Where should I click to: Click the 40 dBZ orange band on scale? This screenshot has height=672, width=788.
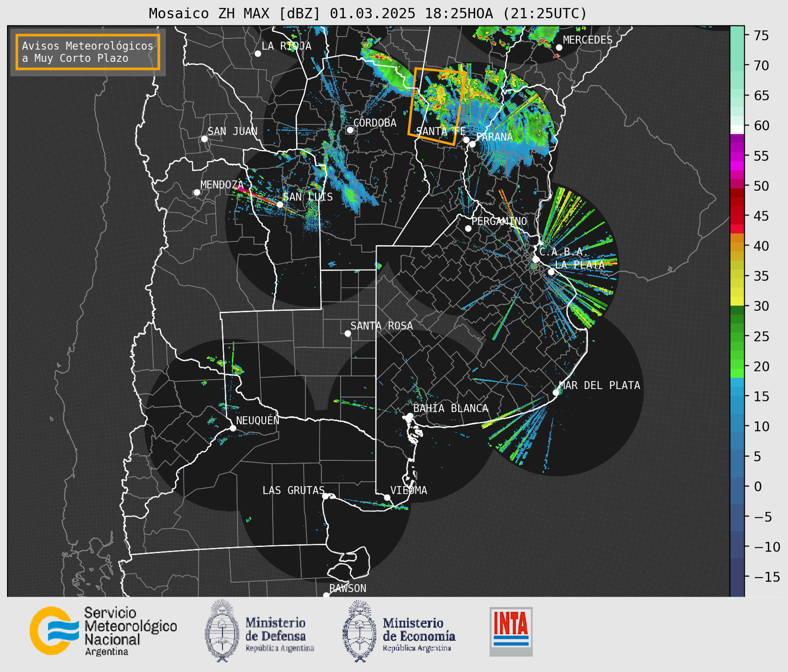(x=737, y=246)
